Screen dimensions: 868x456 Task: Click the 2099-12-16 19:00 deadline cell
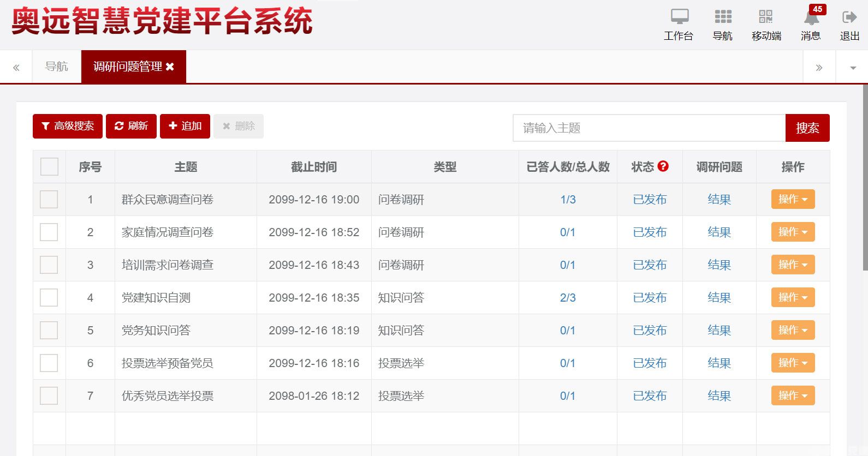tap(314, 199)
